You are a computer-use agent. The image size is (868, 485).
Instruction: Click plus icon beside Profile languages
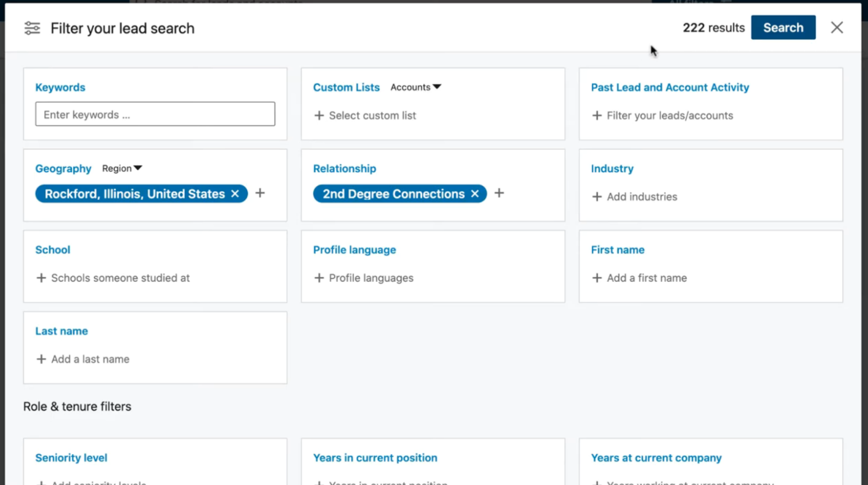[x=319, y=278]
